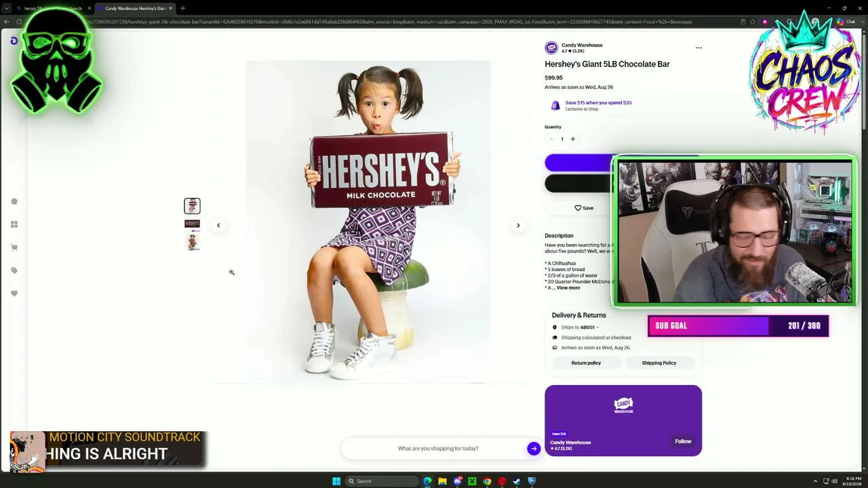The image size is (868, 488).
Task: Decrease quantity with the minus button
Action: (551, 139)
